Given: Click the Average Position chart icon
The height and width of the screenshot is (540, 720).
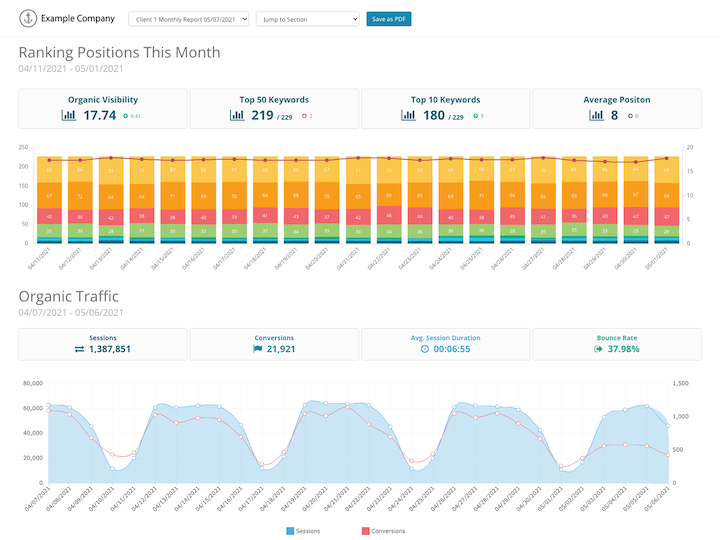Looking at the screenshot, I should click(x=594, y=115).
